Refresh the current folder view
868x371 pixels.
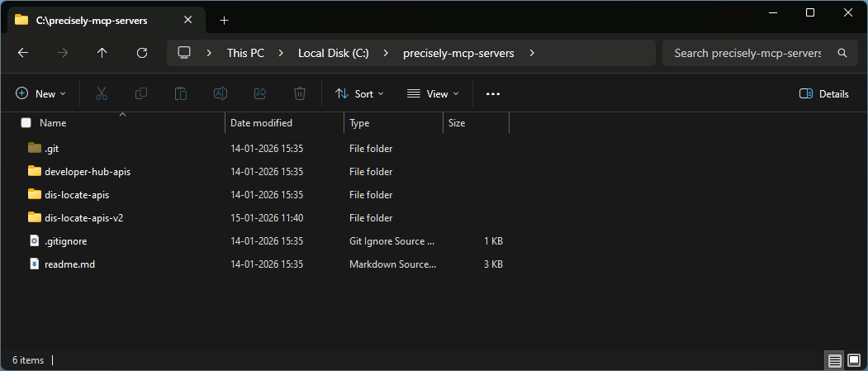click(x=142, y=53)
